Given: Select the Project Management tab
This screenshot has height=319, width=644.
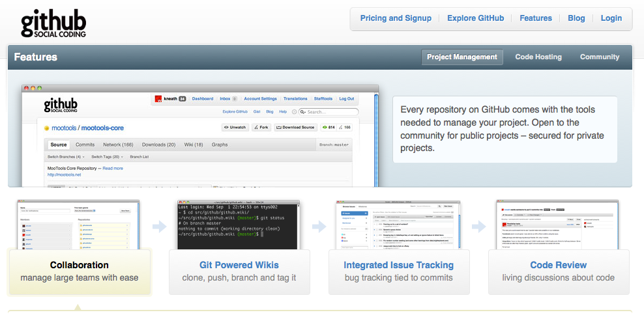Looking at the screenshot, I should pos(462,57).
